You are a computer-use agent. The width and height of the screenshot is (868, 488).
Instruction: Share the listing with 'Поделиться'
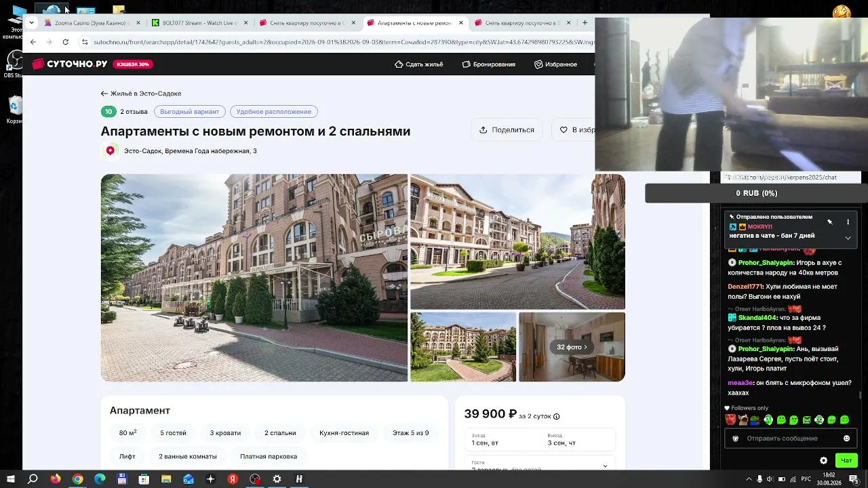click(507, 130)
